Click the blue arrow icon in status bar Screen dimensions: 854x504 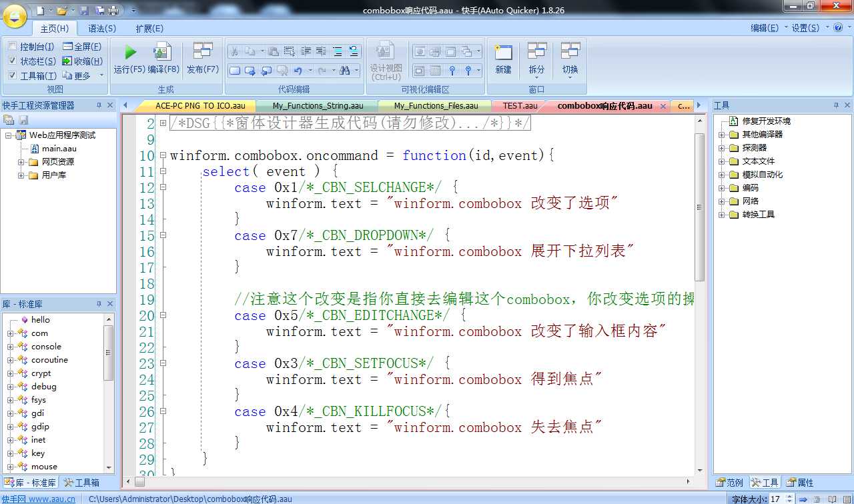803,499
